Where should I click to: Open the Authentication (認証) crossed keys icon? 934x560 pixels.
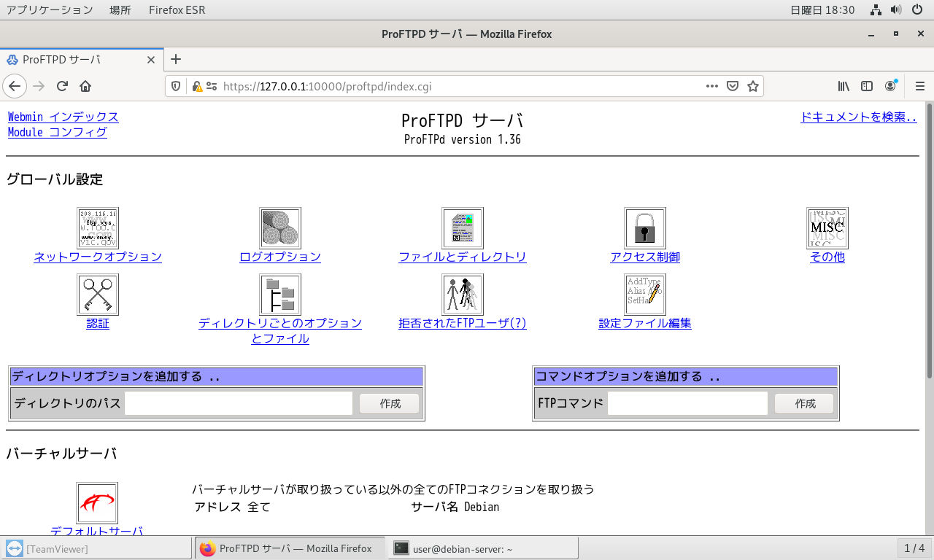click(98, 295)
